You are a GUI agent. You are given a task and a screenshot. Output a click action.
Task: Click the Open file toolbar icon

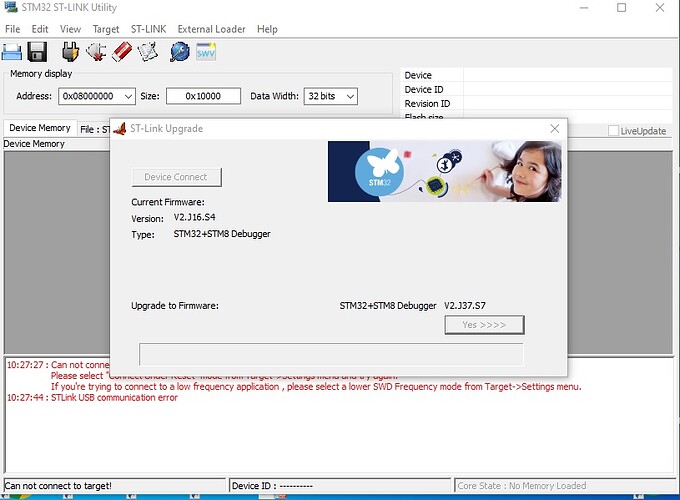click(15, 51)
